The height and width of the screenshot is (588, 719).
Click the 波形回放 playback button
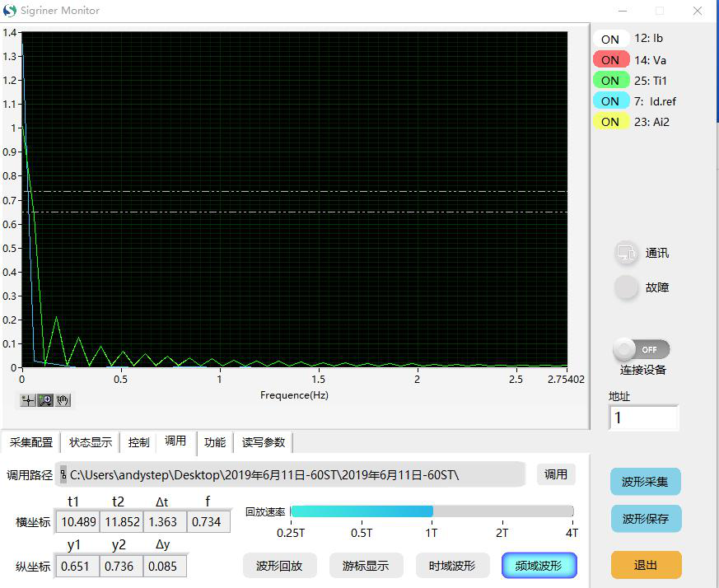tap(279, 566)
